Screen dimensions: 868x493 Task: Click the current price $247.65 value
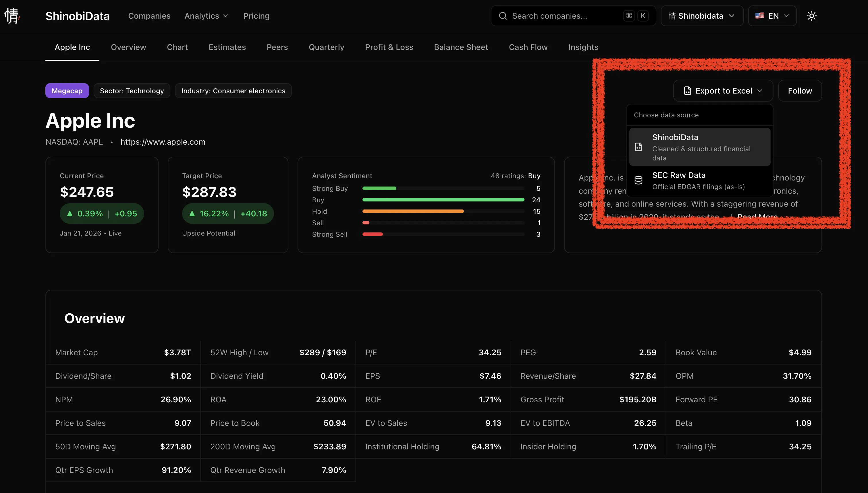point(87,192)
